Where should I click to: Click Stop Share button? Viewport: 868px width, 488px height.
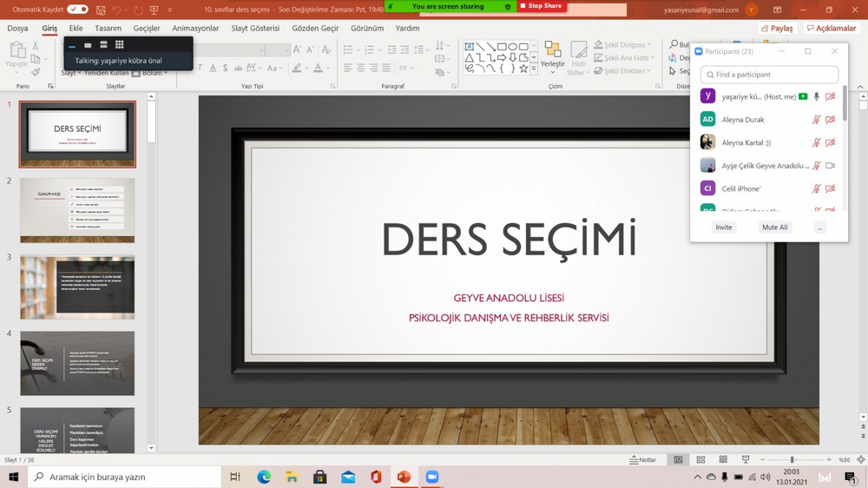(541, 6)
